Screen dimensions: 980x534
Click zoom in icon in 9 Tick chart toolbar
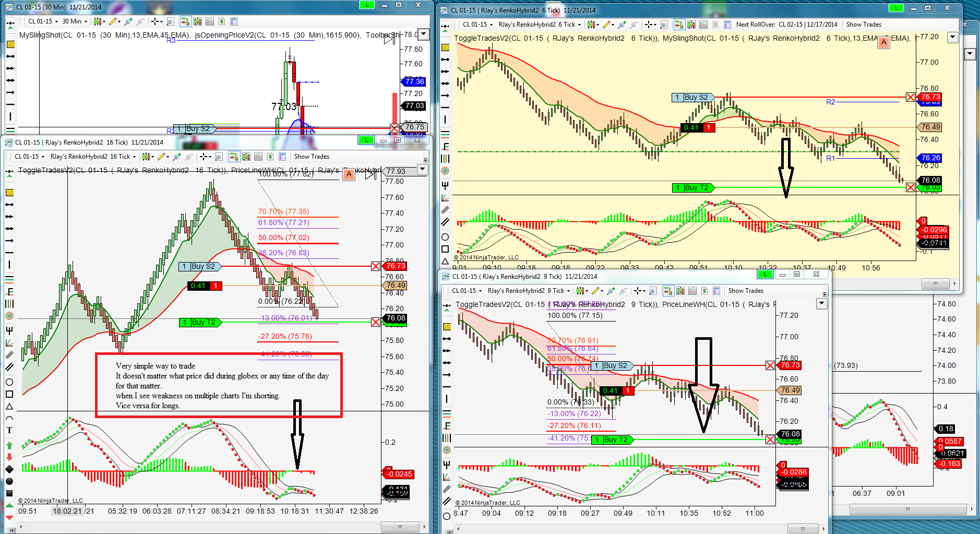611,291
